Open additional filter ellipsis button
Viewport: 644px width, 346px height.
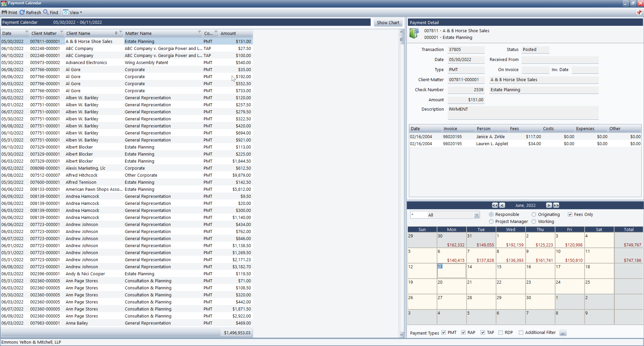click(x=563, y=333)
